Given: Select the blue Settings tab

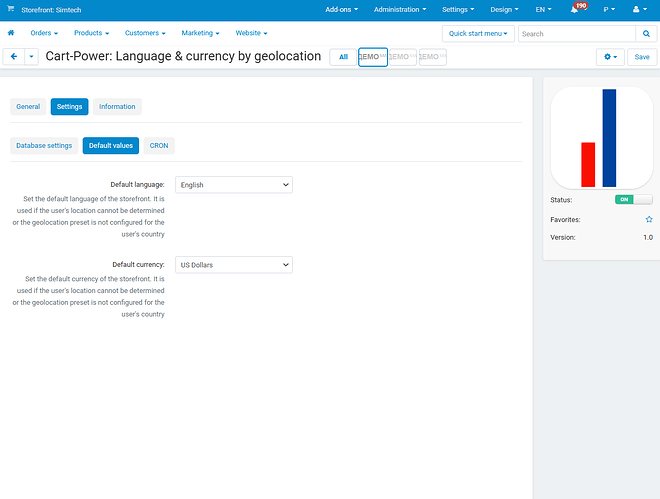Looking at the screenshot, I should pos(69,106).
